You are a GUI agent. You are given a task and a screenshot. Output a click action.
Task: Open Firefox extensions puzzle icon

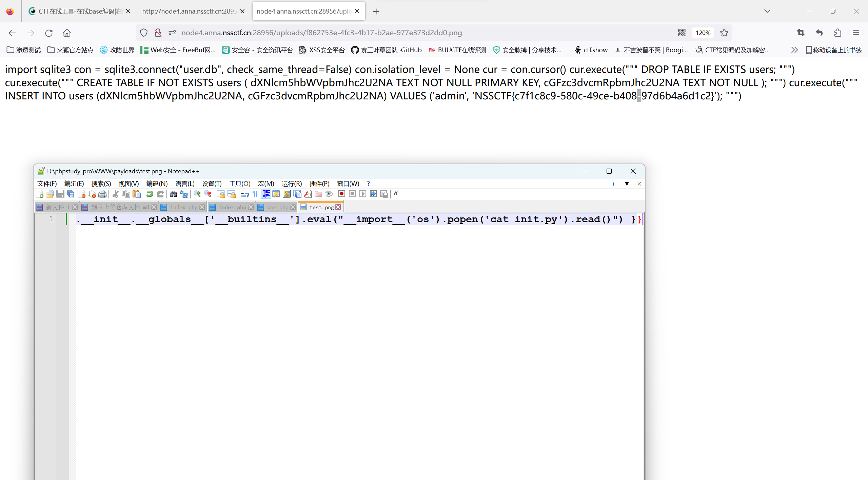click(x=837, y=33)
